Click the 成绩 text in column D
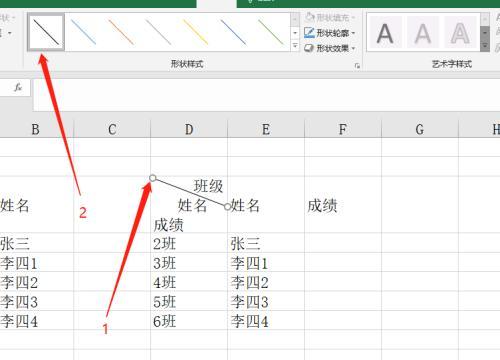500x360 pixels. 168,225
